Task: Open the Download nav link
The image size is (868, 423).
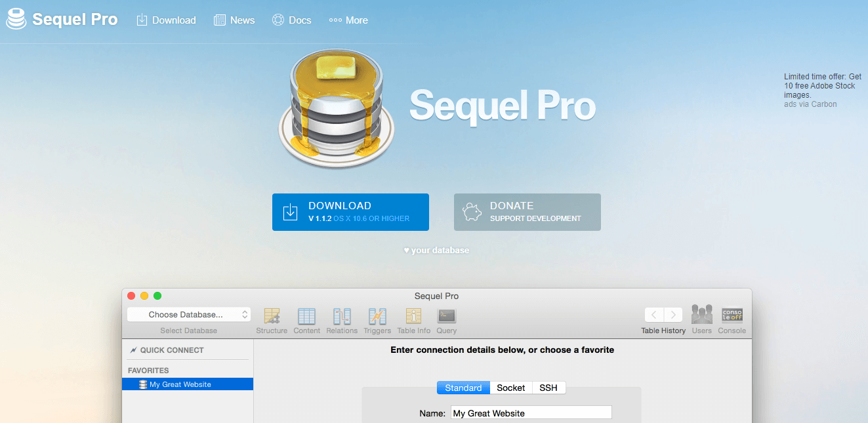Action: pos(166,20)
